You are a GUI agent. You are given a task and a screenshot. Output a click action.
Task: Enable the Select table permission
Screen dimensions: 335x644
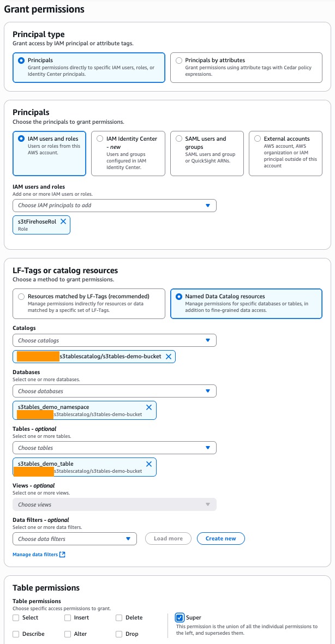pyautogui.click(x=16, y=617)
